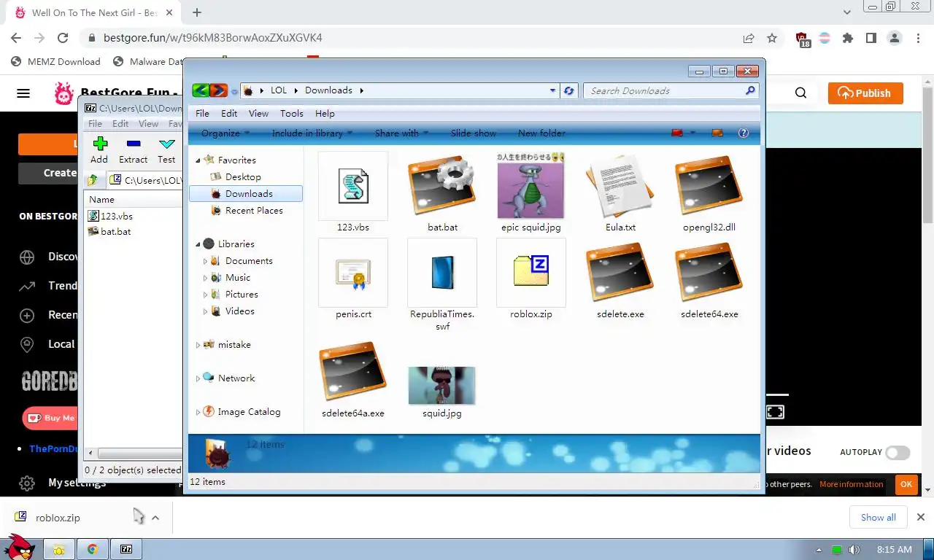
Task: Toggle the preview pane icon in Explorer toolbar
Action: point(717,133)
